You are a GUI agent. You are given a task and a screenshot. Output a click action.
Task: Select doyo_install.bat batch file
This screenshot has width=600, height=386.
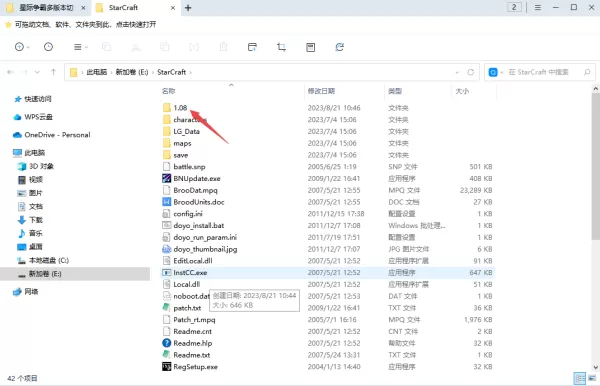[x=199, y=226]
